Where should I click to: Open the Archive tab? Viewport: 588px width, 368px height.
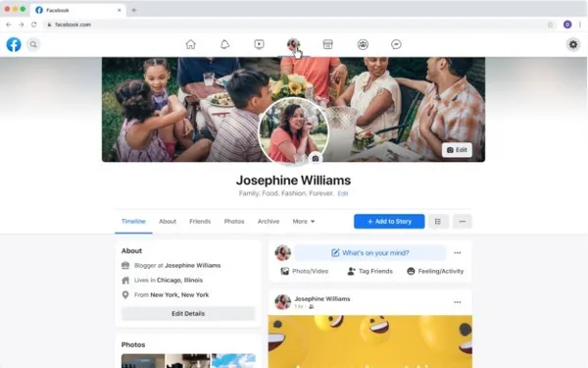269,221
